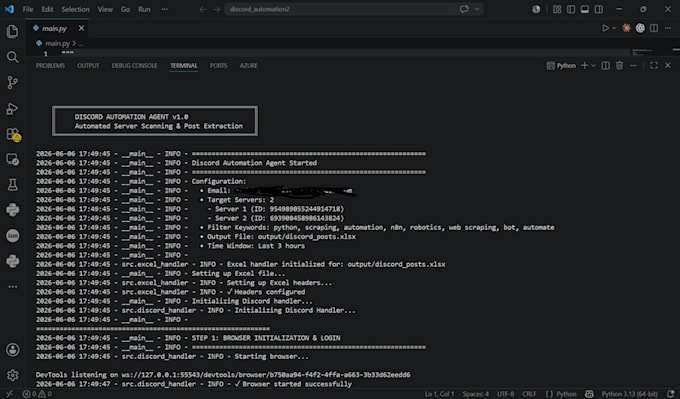Split the terminal
Viewport: 680px width, 399px height.
(606, 65)
